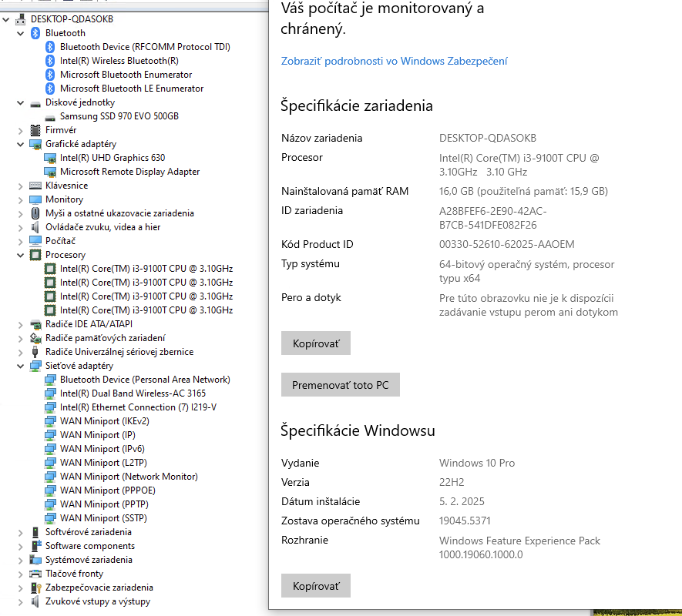Image resolution: width=682 pixels, height=616 pixels.
Task: Click the Samsung SSD 970 EVO drive icon
Action: pyautogui.click(x=50, y=117)
